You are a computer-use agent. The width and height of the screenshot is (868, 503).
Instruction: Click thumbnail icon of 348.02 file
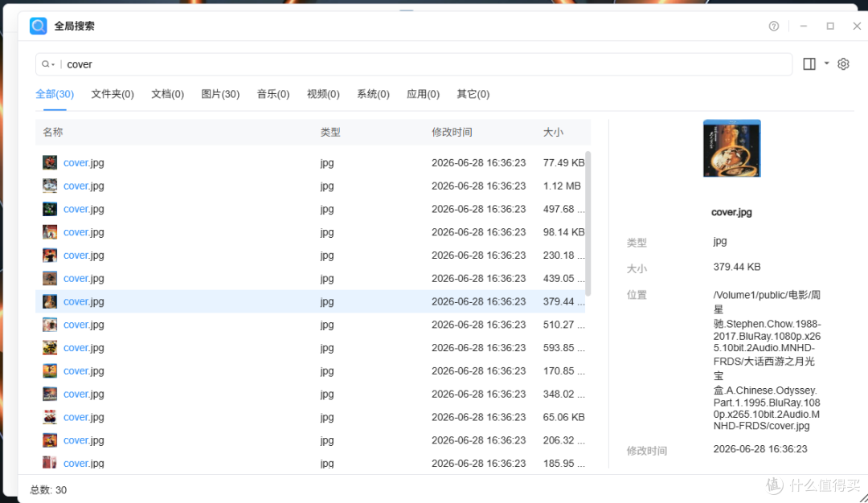pyautogui.click(x=50, y=394)
